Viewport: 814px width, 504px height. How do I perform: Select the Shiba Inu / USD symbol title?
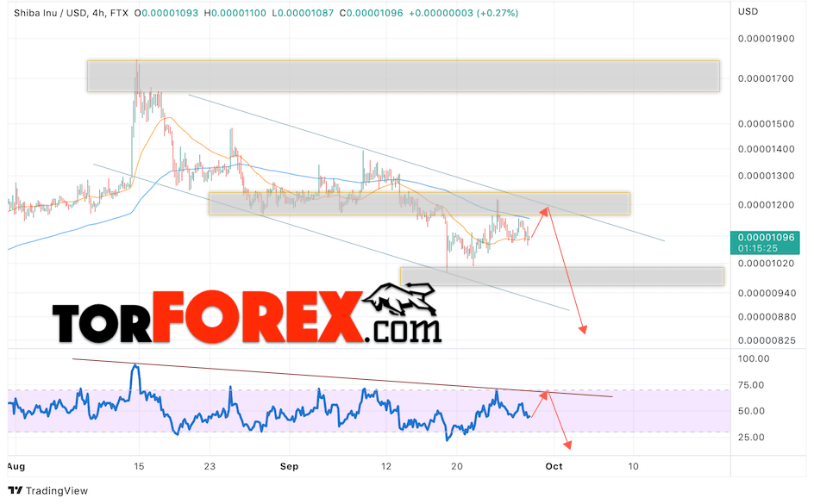(x=50, y=13)
